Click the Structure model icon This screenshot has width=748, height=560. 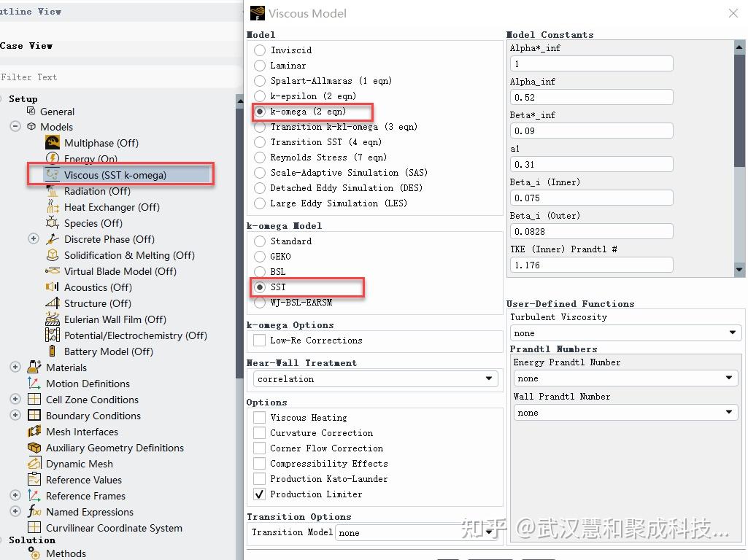click(53, 303)
